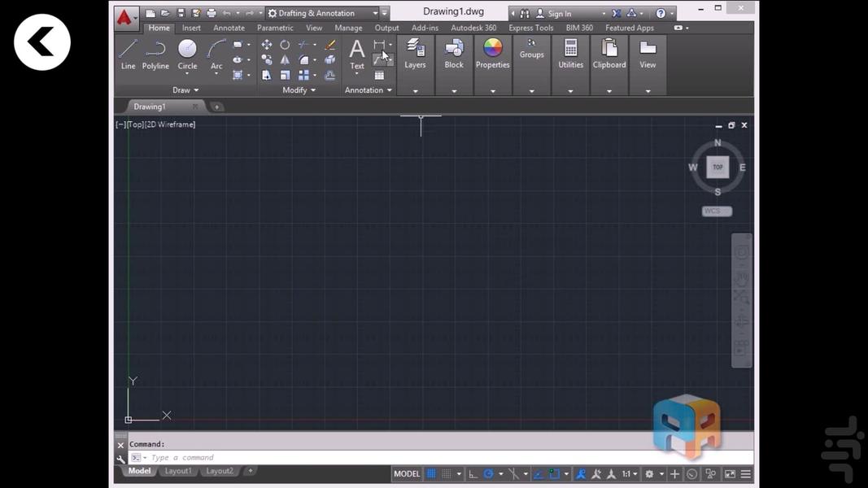Image resolution: width=868 pixels, height=488 pixels.
Task: Toggle grid display in status bar
Action: pos(431,473)
